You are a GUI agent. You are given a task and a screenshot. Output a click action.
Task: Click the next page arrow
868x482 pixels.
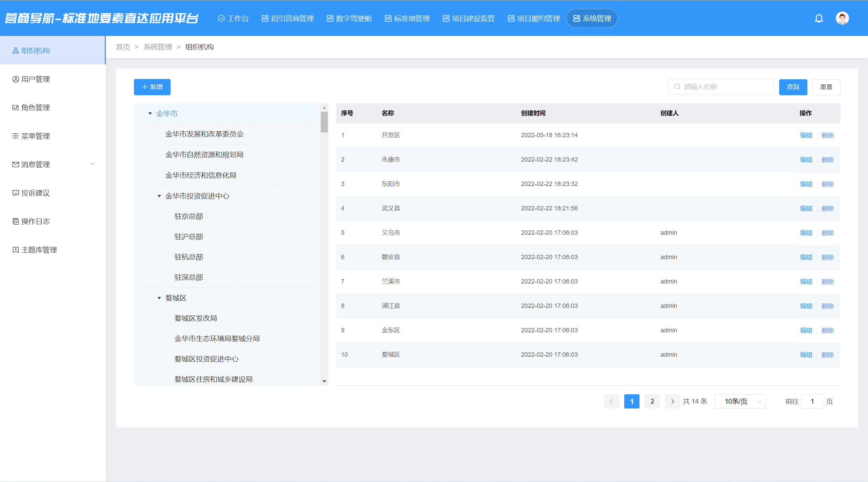click(x=672, y=401)
